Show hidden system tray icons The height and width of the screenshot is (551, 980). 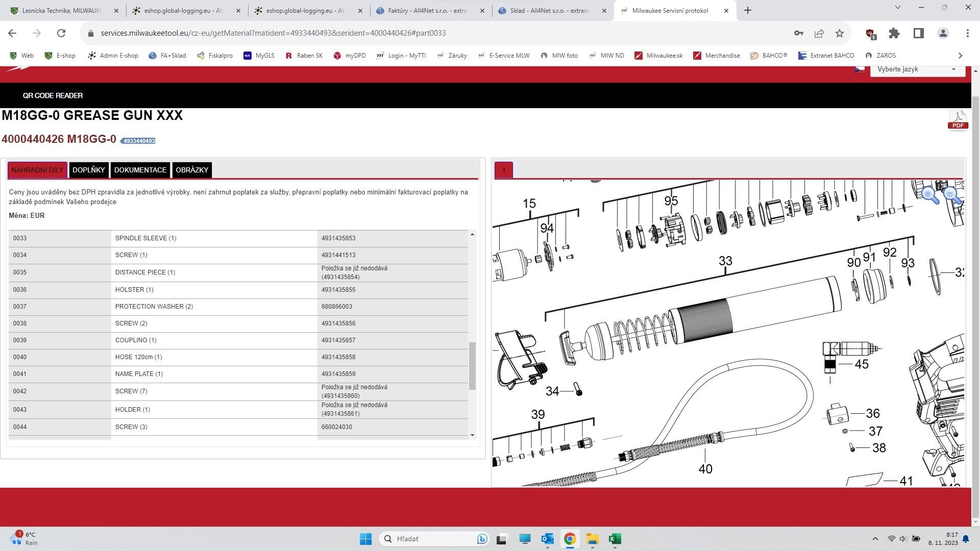(x=875, y=539)
